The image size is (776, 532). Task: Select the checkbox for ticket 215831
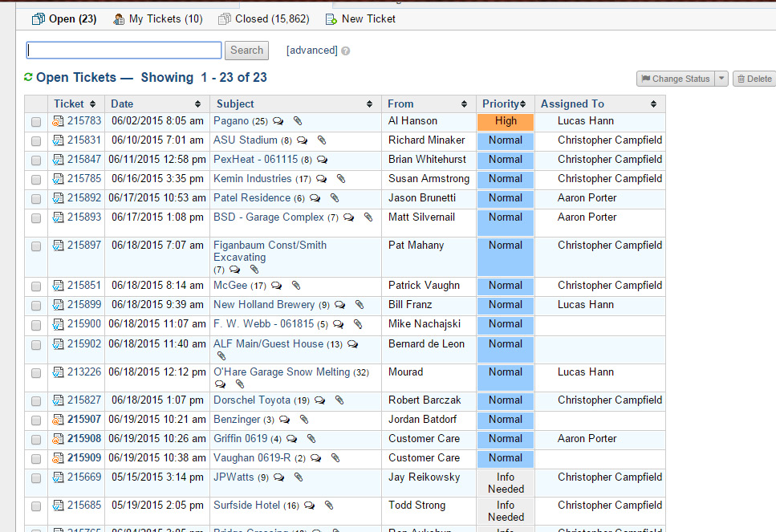(x=36, y=141)
